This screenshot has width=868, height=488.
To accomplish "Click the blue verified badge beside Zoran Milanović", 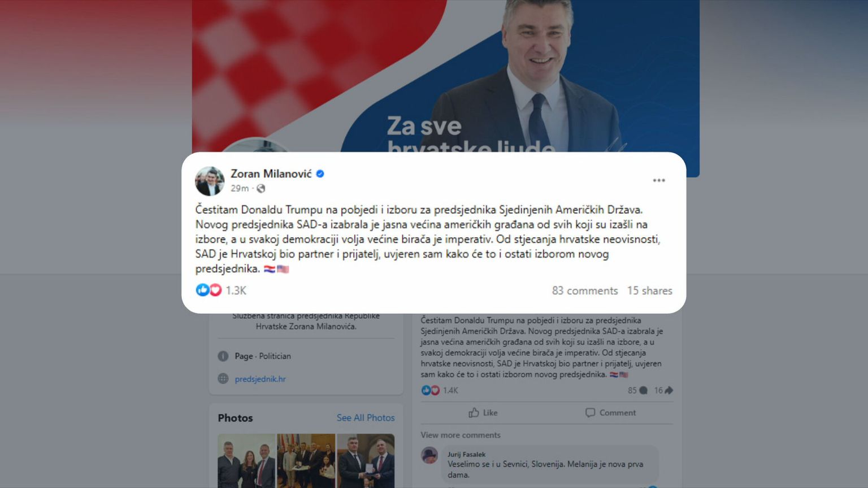I will tap(320, 174).
